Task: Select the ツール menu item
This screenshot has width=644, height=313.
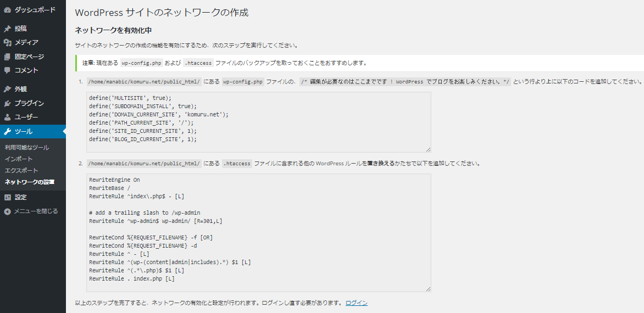Action: coord(33,132)
